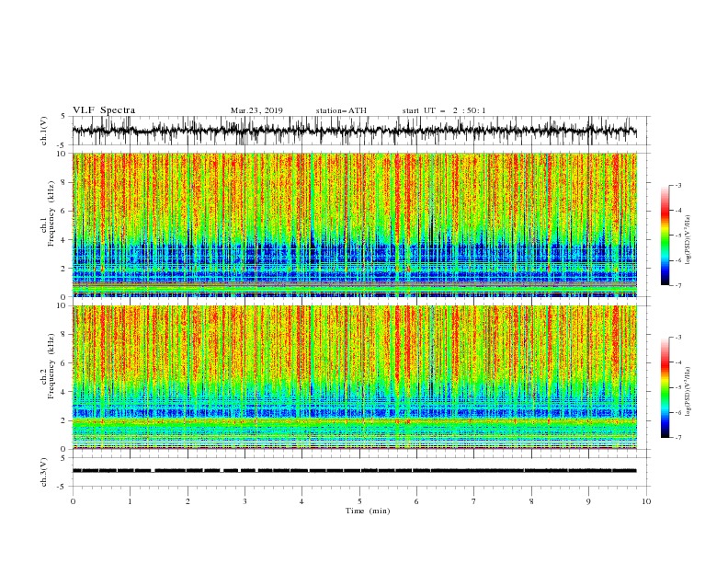Click the "1" tick on the time axis
728x563 pixels.
click(130, 501)
